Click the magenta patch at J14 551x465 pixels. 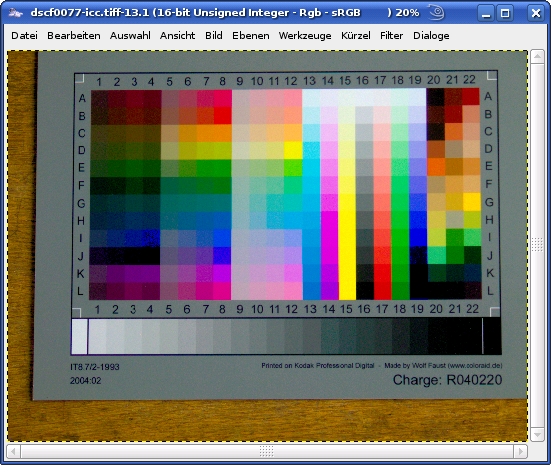click(330, 255)
